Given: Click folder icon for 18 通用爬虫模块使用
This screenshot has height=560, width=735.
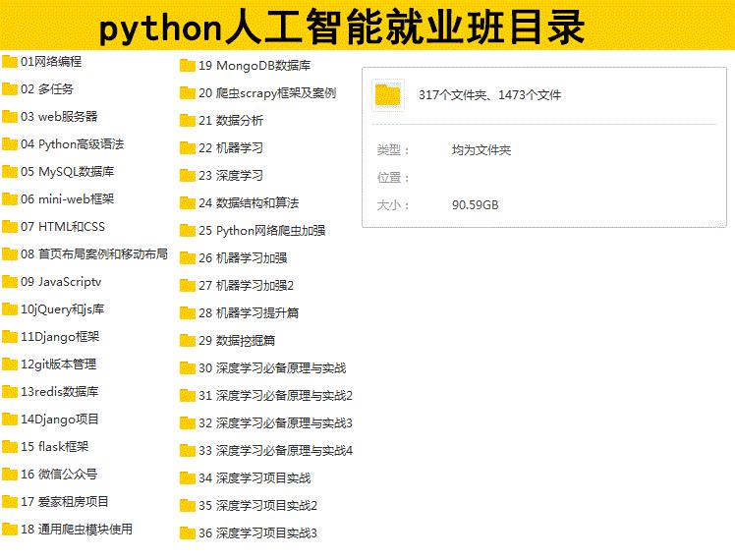Looking at the screenshot, I should 10,530.
